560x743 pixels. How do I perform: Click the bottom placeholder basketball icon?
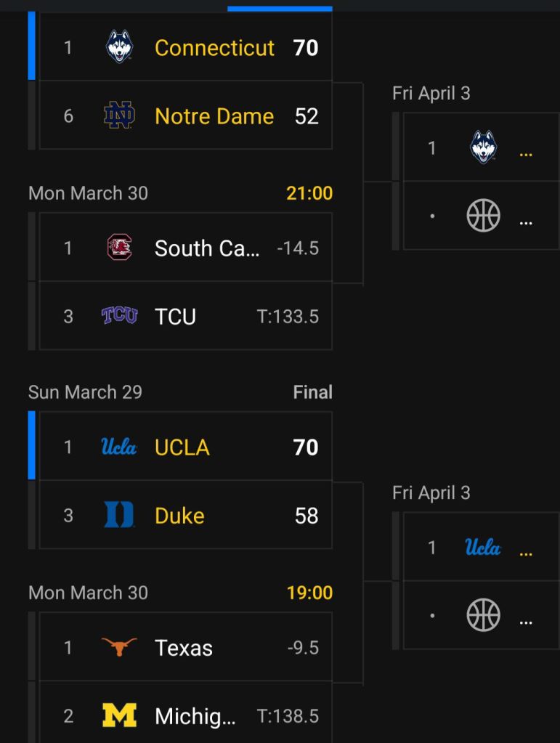tap(483, 615)
